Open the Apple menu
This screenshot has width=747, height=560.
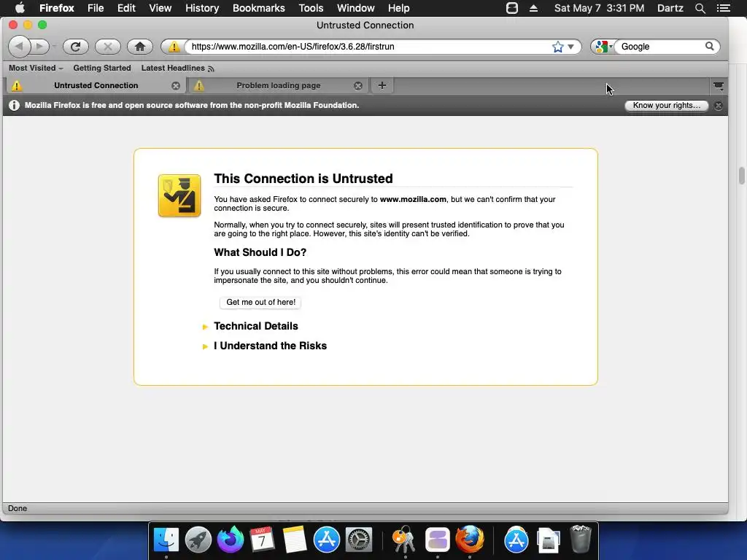click(x=20, y=8)
